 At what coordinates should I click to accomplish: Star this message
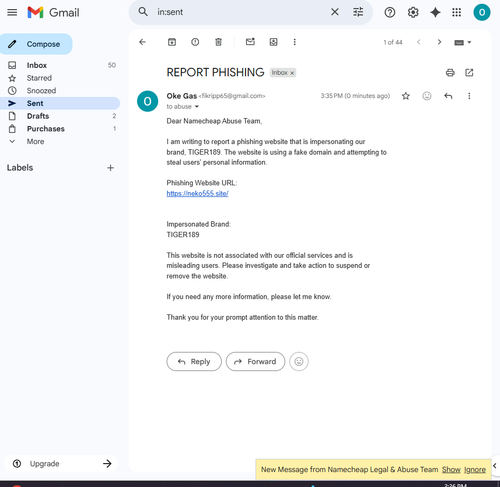coord(406,96)
